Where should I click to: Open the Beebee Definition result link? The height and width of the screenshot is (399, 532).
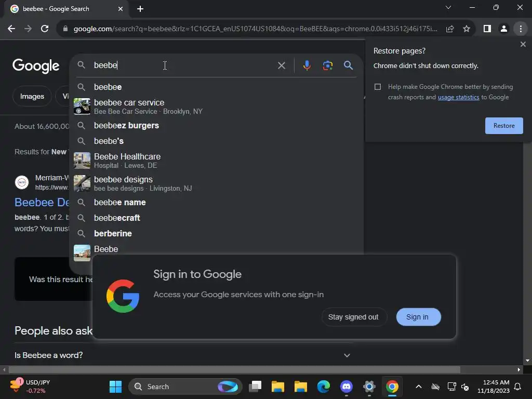pyautogui.click(x=42, y=202)
